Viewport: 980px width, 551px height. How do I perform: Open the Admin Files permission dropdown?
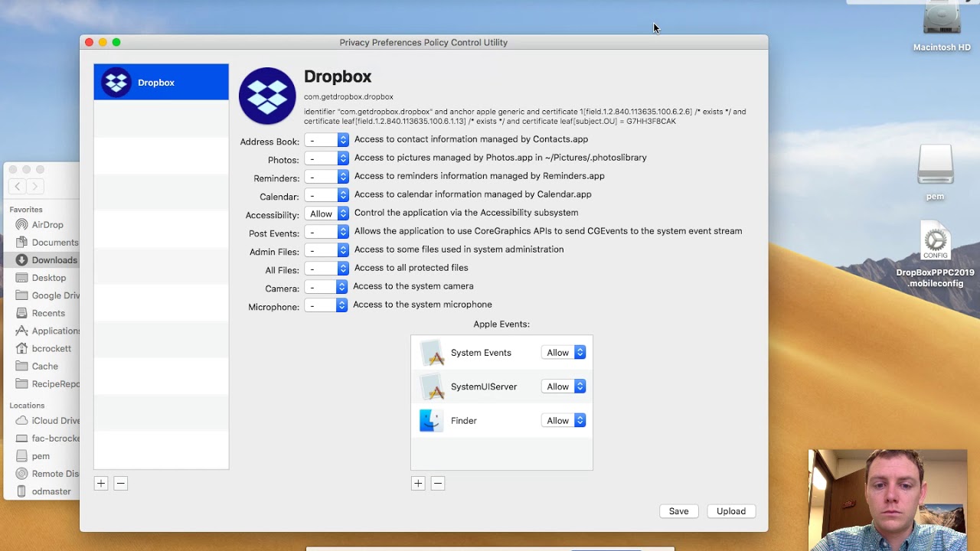(x=326, y=250)
